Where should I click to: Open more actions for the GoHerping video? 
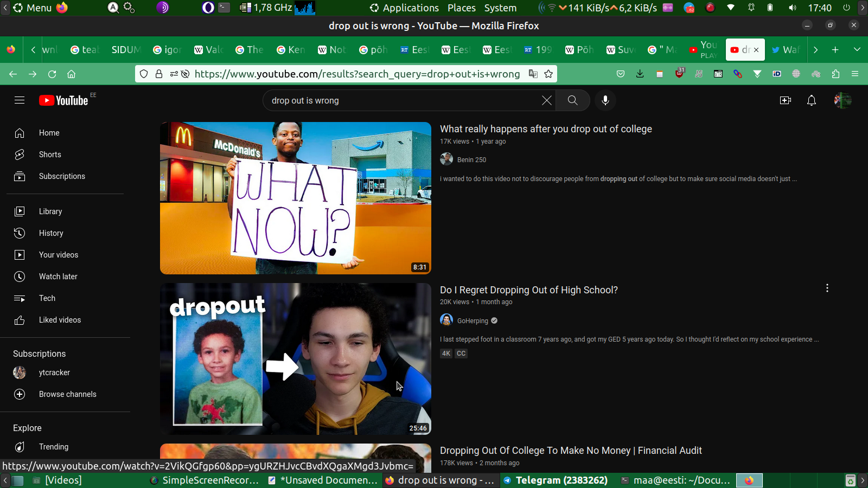coord(827,288)
